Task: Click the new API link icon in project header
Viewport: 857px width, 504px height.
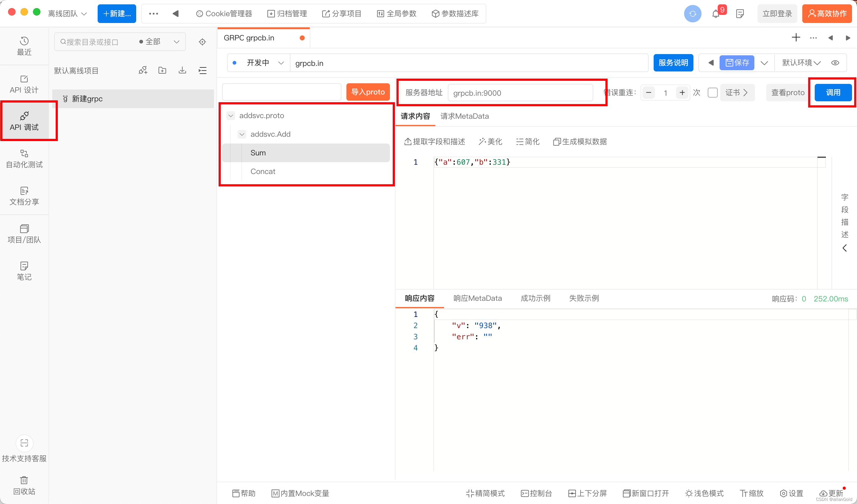Action: (143, 70)
